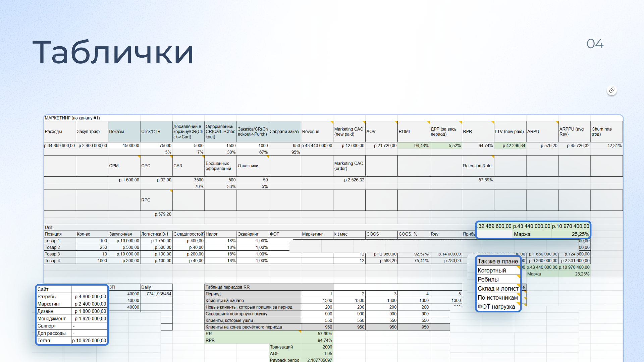The width and height of the screenshot is (644, 362).
Task: Select the "Эквайринг" column header
Action: tap(253, 234)
